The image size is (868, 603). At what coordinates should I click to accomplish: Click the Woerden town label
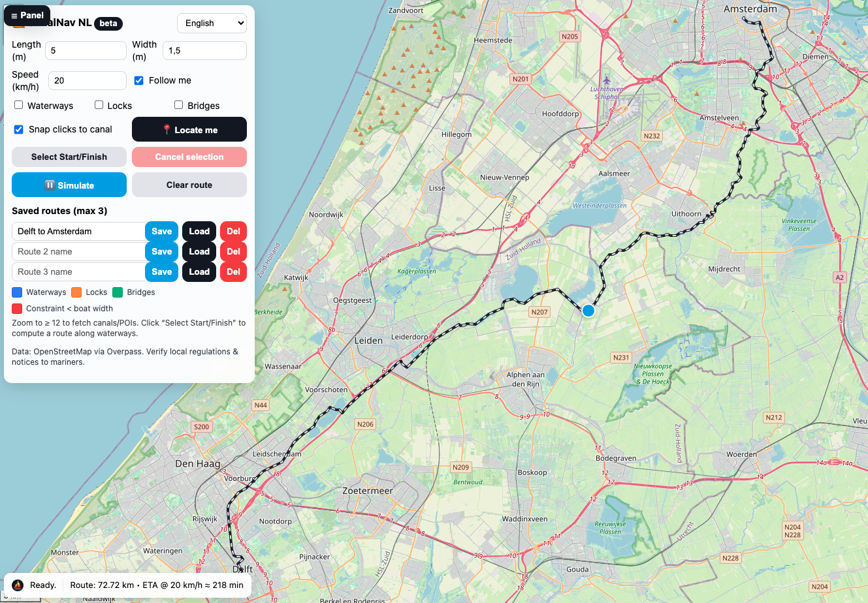click(x=742, y=454)
